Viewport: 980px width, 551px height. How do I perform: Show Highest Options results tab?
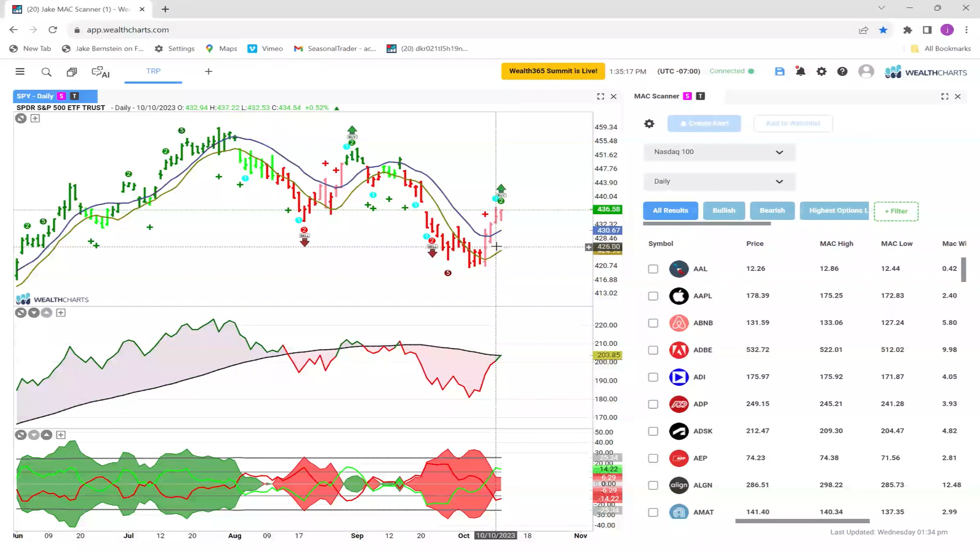coord(835,211)
